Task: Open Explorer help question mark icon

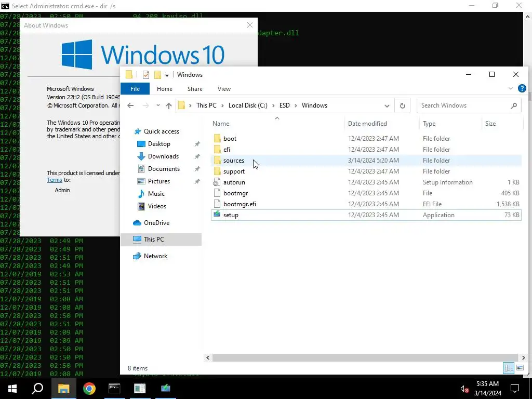Action: point(522,88)
